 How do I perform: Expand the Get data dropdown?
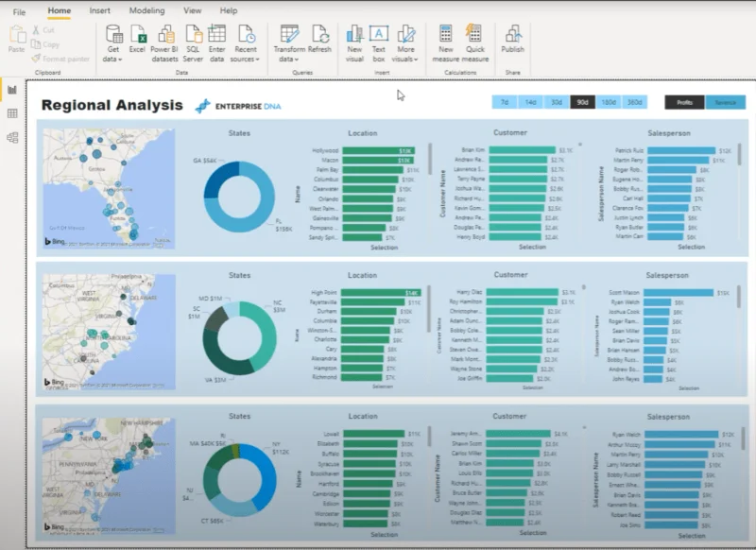112,43
